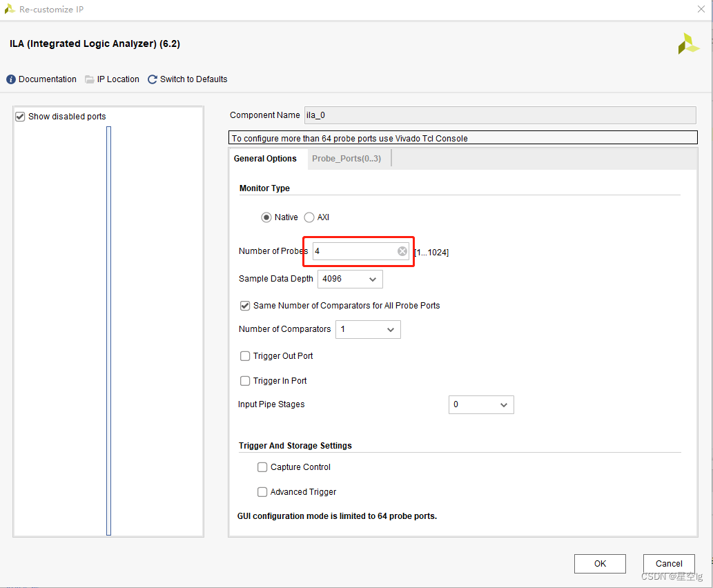This screenshot has width=713, height=588.
Task: Toggle Show disabled ports checkbox
Action: tap(20, 117)
